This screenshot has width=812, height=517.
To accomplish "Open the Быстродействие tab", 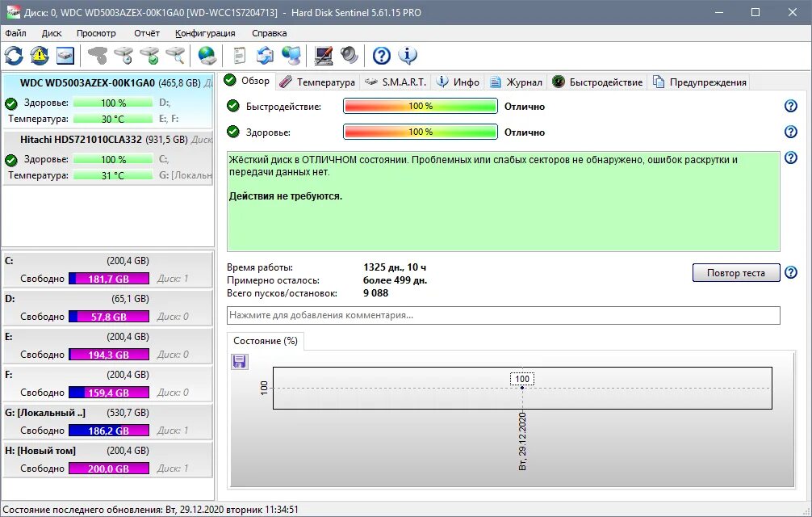I will click(597, 82).
